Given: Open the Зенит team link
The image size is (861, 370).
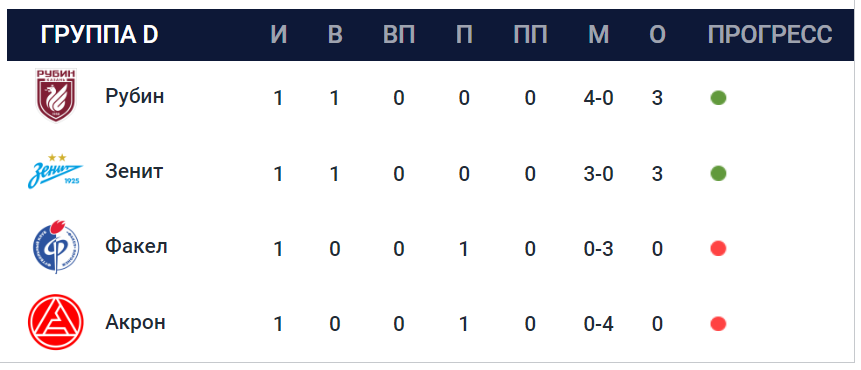Looking at the screenshot, I should (x=134, y=171).
